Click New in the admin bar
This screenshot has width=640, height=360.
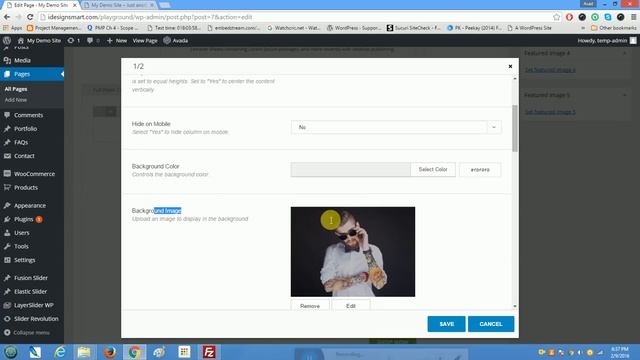tap(117, 40)
